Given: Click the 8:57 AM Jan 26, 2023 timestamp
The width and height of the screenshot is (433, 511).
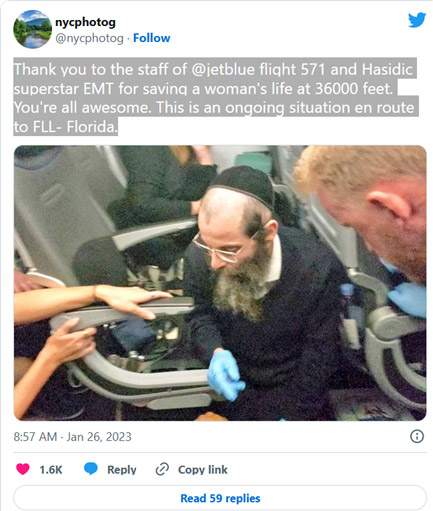Looking at the screenshot, I should tap(73, 437).
